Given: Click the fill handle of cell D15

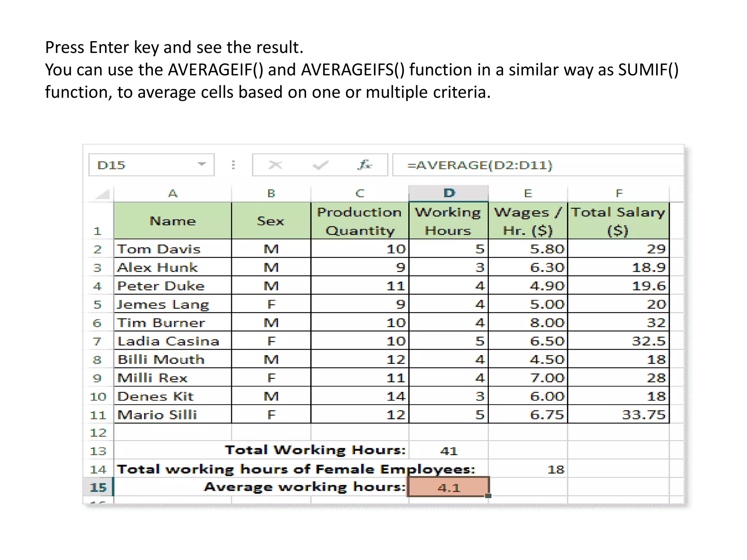Looking at the screenshot, I should [489, 496].
